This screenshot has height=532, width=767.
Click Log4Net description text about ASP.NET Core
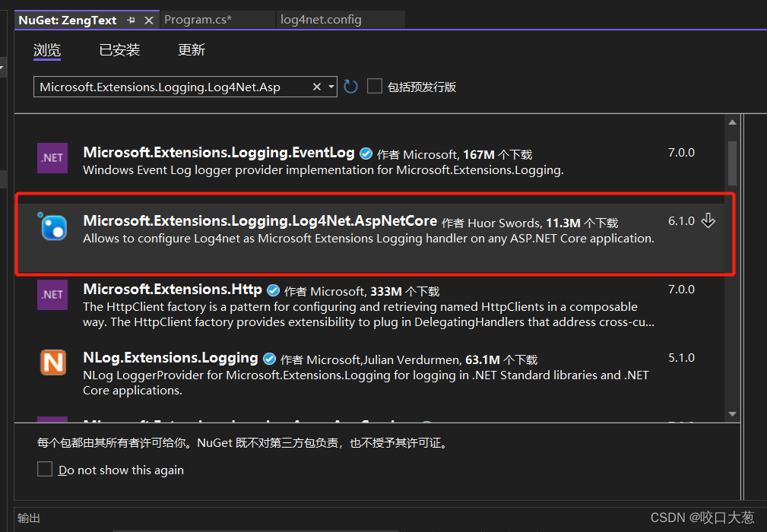pos(369,239)
